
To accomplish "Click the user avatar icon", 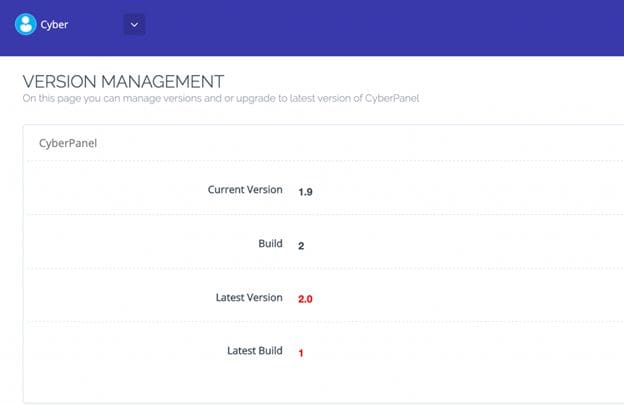I will [26, 23].
